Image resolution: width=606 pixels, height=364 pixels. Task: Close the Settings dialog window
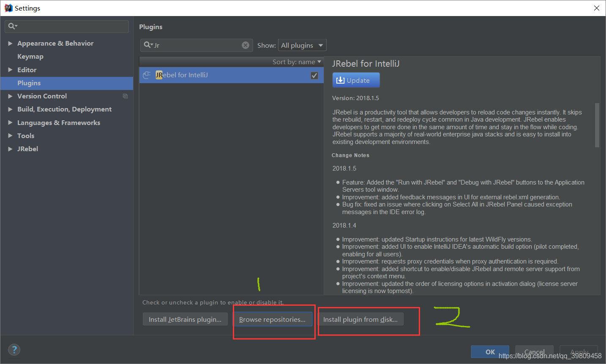tap(597, 8)
